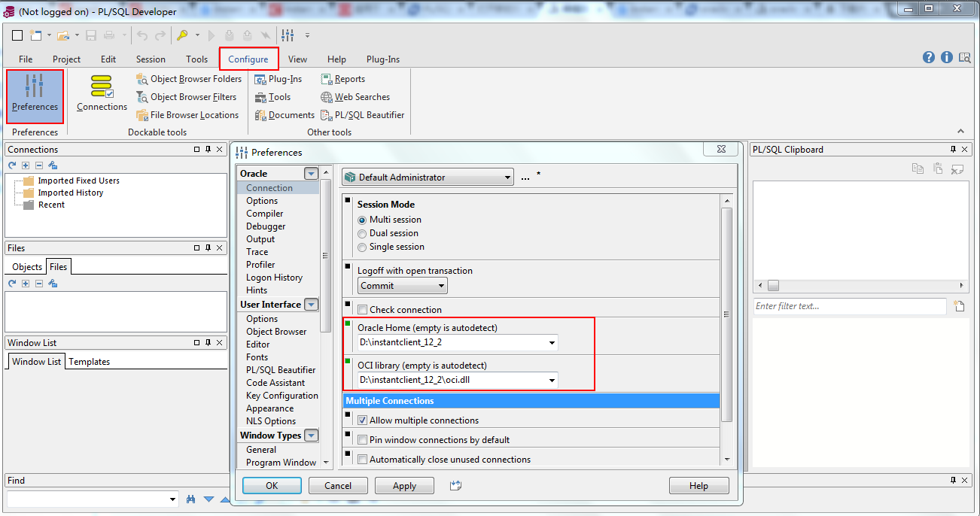Refresh the Connections panel list
The width and height of the screenshot is (980, 516).
[x=12, y=165]
